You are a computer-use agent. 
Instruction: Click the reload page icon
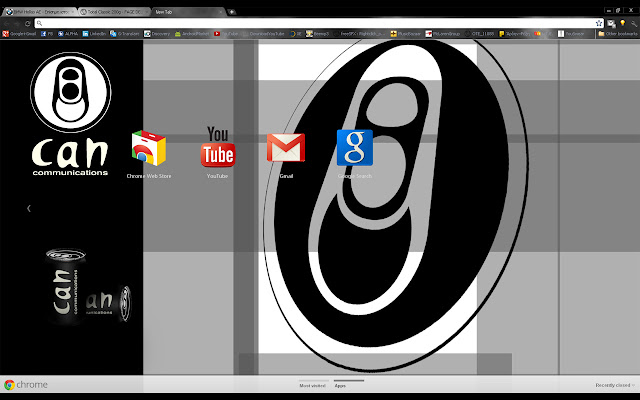27,23
